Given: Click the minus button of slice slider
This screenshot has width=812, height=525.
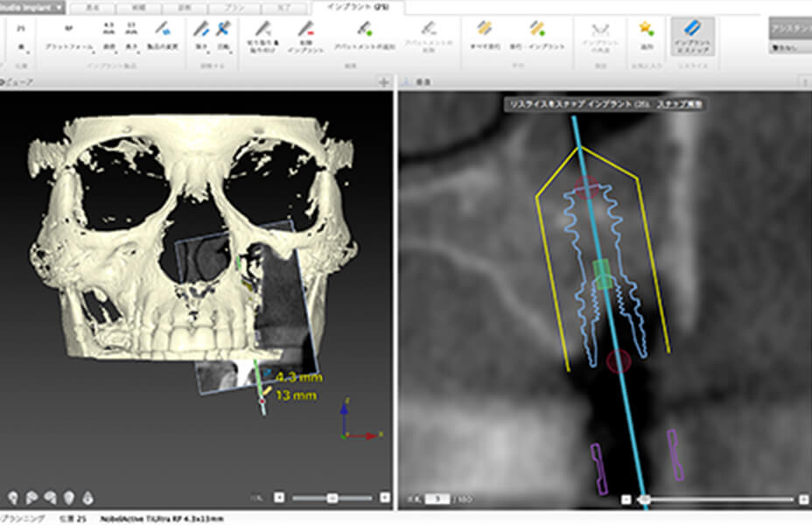Looking at the screenshot, I should point(626,500).
